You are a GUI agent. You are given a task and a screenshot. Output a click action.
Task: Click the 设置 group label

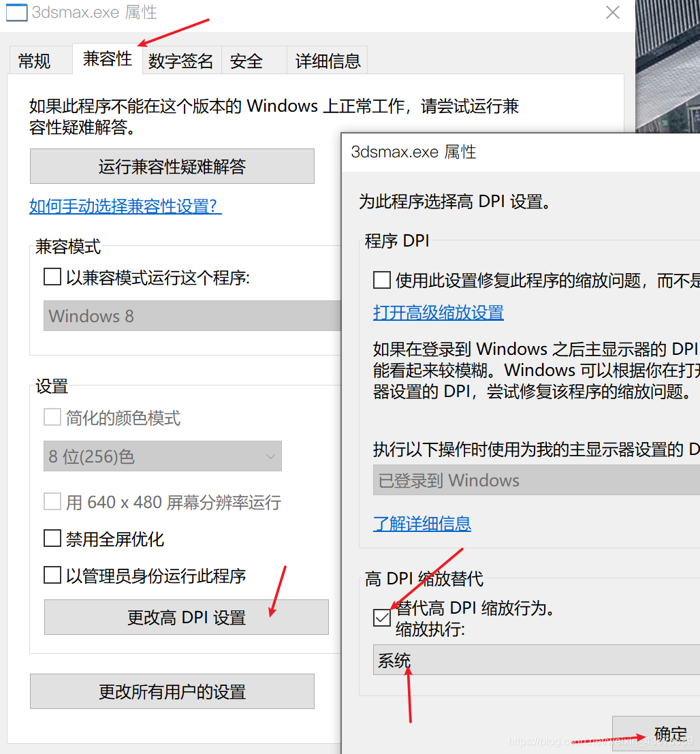tap(52, 386)
